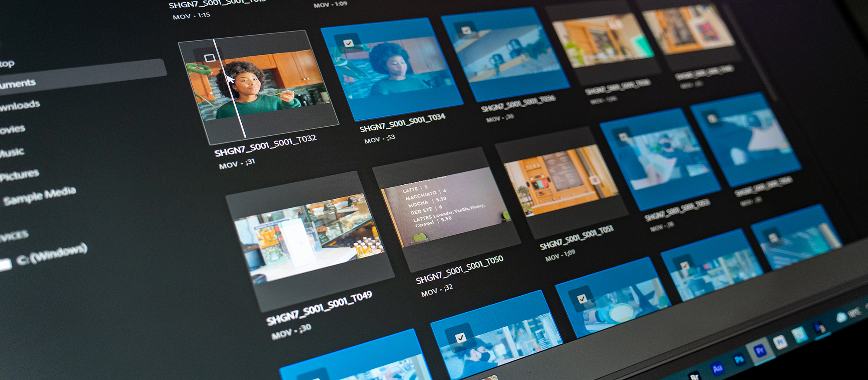Uncheck the checkbox on clip T053
This screenshot has width=868, height=380.
click(623, 137)
